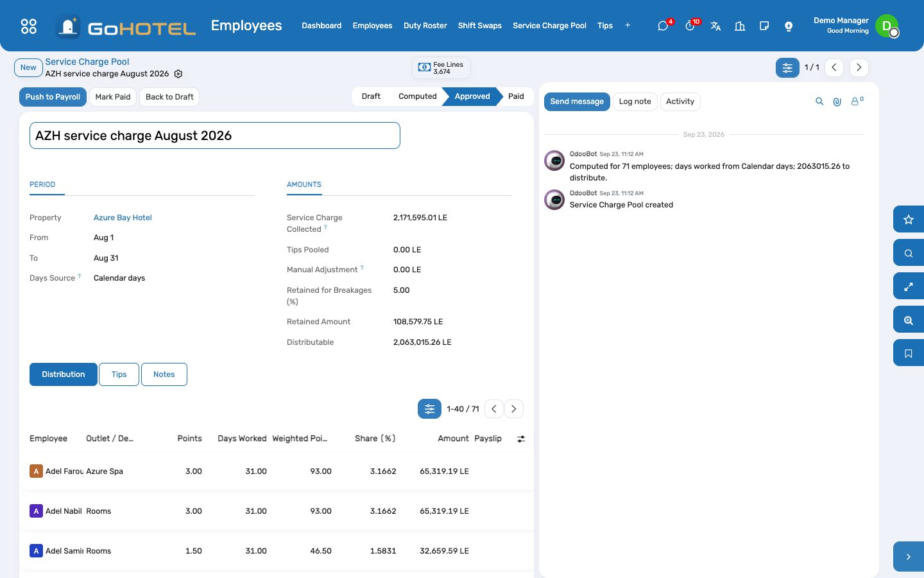The height and width of the screenshot is (578, 924).
Task: Click the Log note button
Action: 635,101
